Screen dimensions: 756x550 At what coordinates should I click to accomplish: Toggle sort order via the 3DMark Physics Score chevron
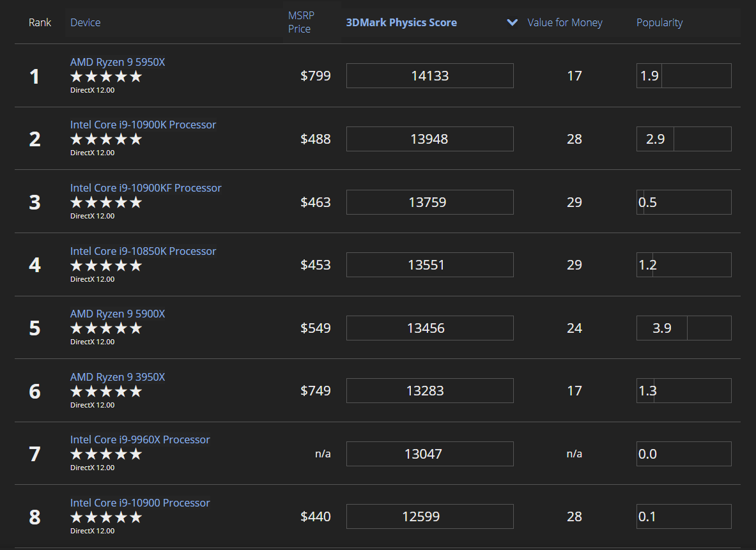point(512,22)
